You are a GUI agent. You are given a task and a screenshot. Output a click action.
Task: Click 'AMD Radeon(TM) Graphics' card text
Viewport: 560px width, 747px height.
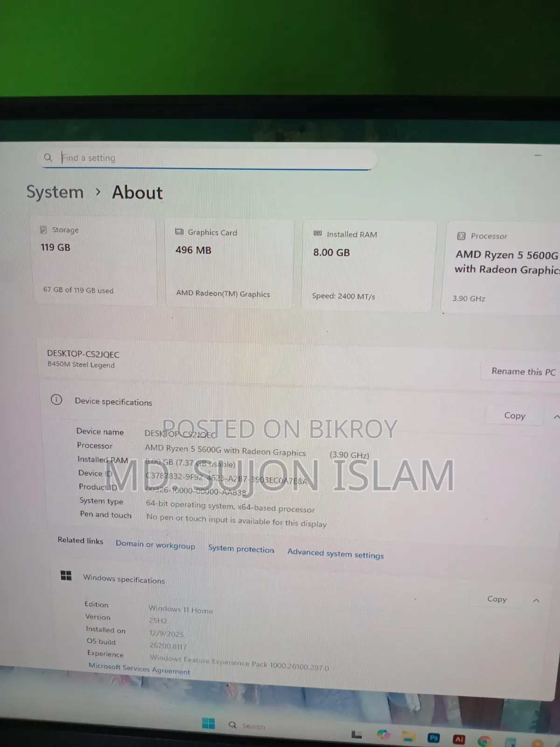click(x=223, y=293)
